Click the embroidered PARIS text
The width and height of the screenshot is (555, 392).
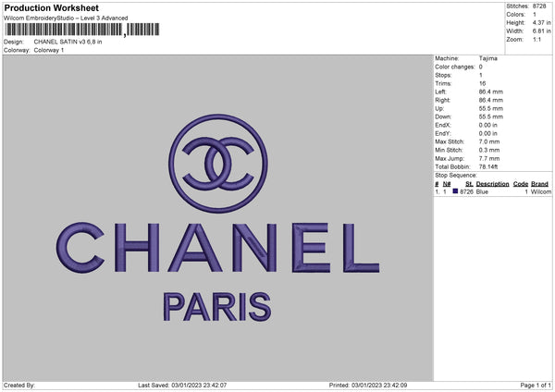(217, 307)
